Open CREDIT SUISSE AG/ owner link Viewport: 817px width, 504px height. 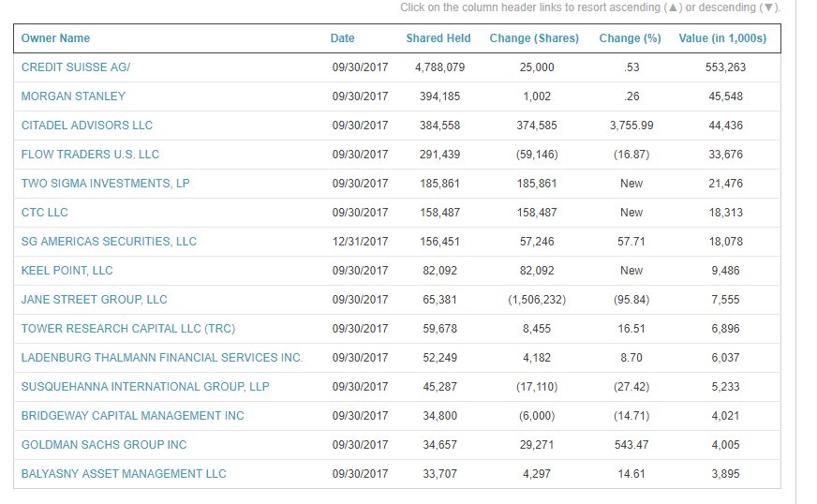pyautogui.click(x=76, y=67)
